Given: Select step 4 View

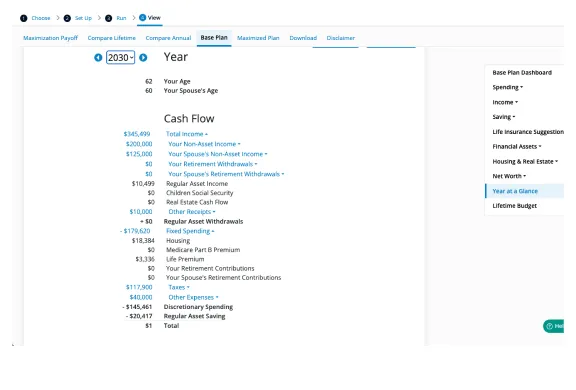Looking at the screenshot, I should click(x=150, y=18).
